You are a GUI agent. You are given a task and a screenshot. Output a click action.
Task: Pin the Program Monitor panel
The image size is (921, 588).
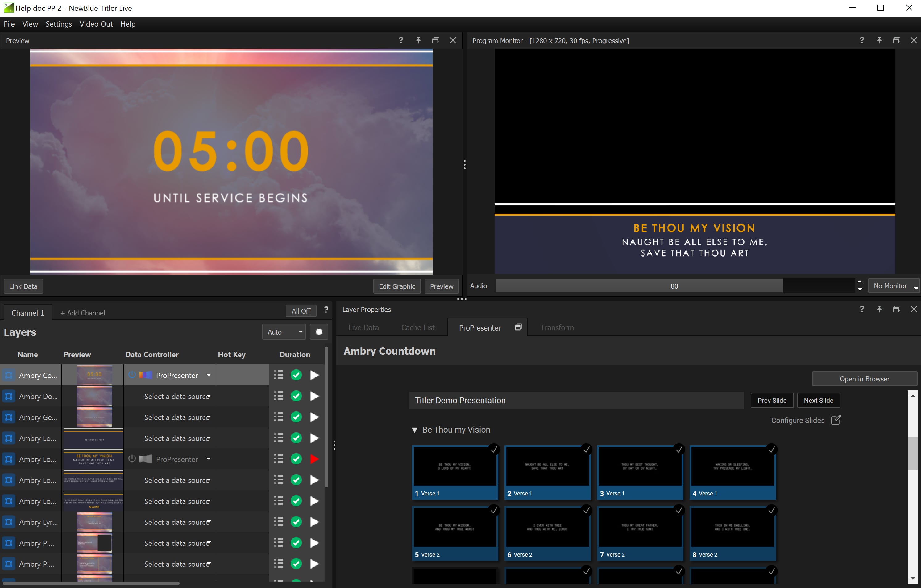pyautogui.click(x=879, y=40)
